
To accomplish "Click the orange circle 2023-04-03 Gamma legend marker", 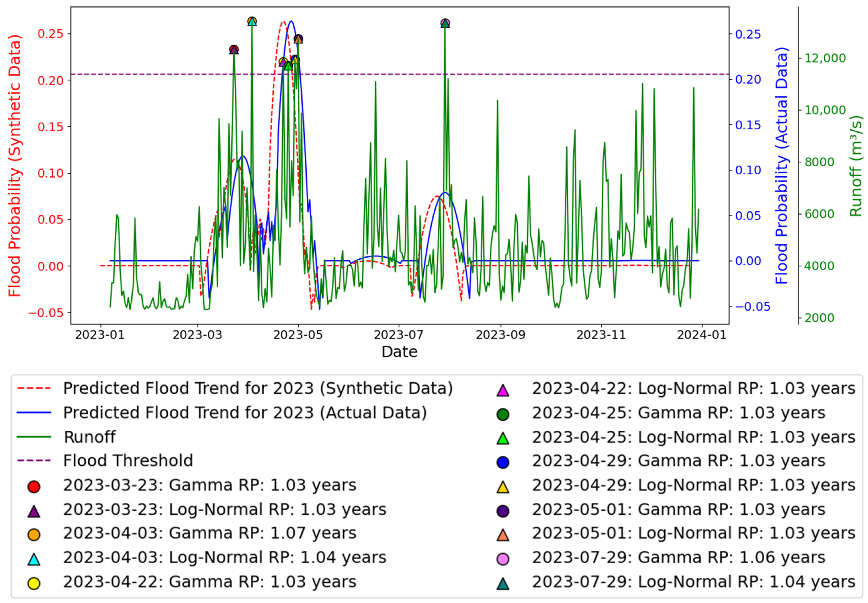I will [x=34, y=534].
